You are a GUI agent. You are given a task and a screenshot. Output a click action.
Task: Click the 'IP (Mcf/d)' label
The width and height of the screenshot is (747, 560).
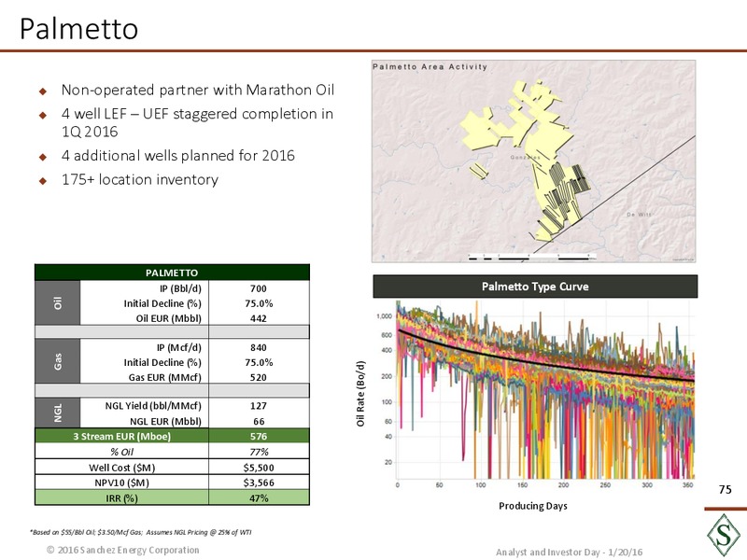pyautogui.click(x=179, y=347)
